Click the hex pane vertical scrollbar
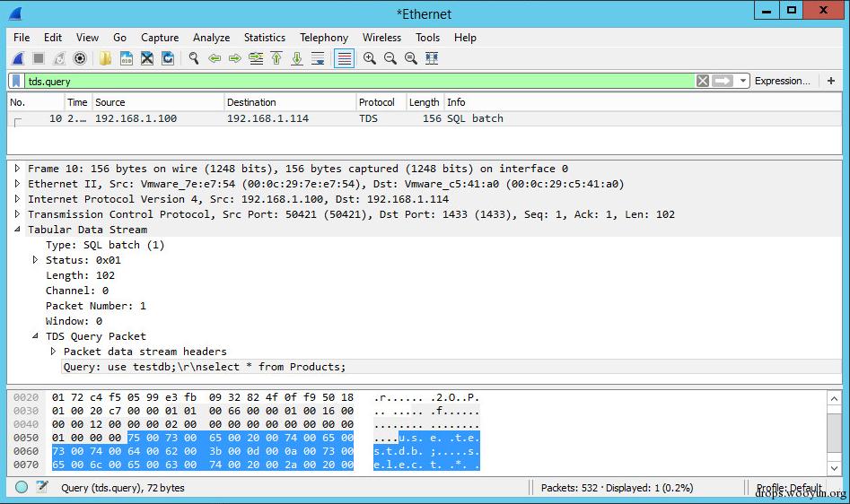 click(x=834, y=435)
